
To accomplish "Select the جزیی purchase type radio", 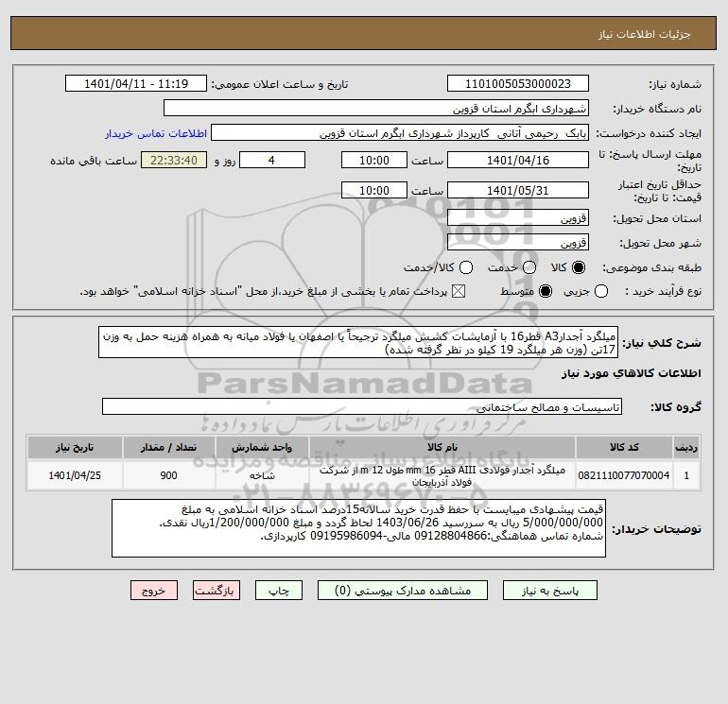I will pos(601,291).
